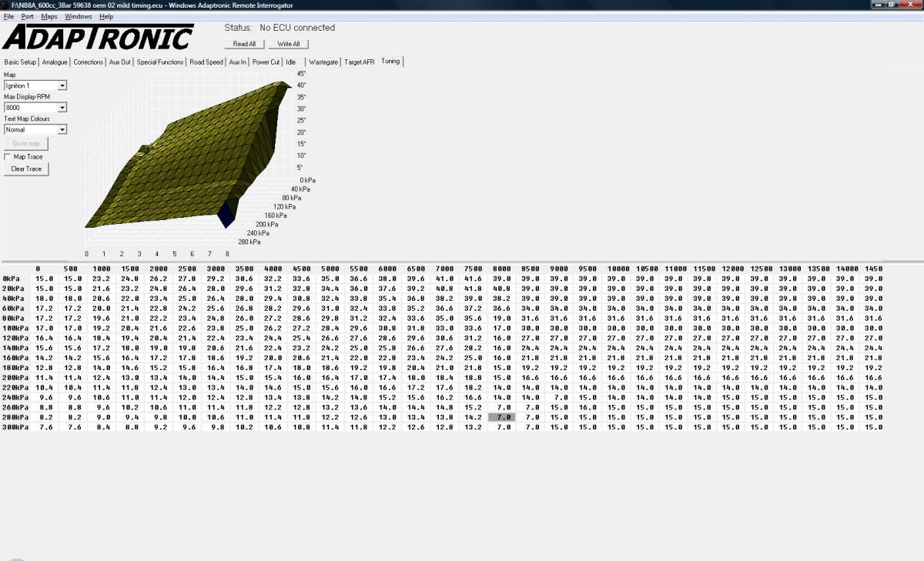
Task: Select the 13.0 cell in the 200kPa row
Action: pos(130,378)
